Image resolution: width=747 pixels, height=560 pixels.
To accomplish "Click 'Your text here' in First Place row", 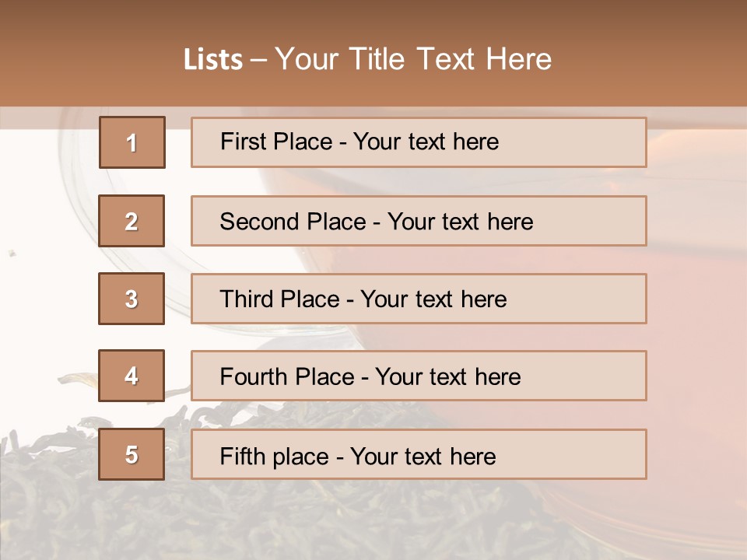I will [x=426, y=142].
